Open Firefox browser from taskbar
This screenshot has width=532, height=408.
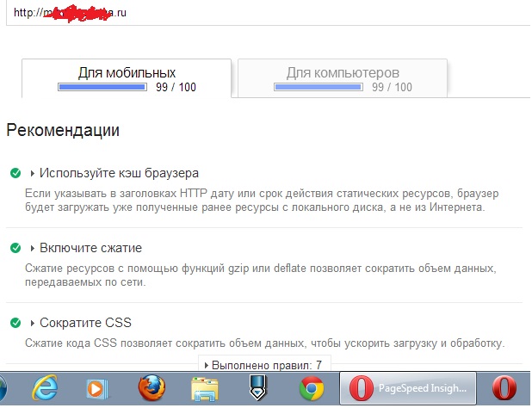coord(152,389)
